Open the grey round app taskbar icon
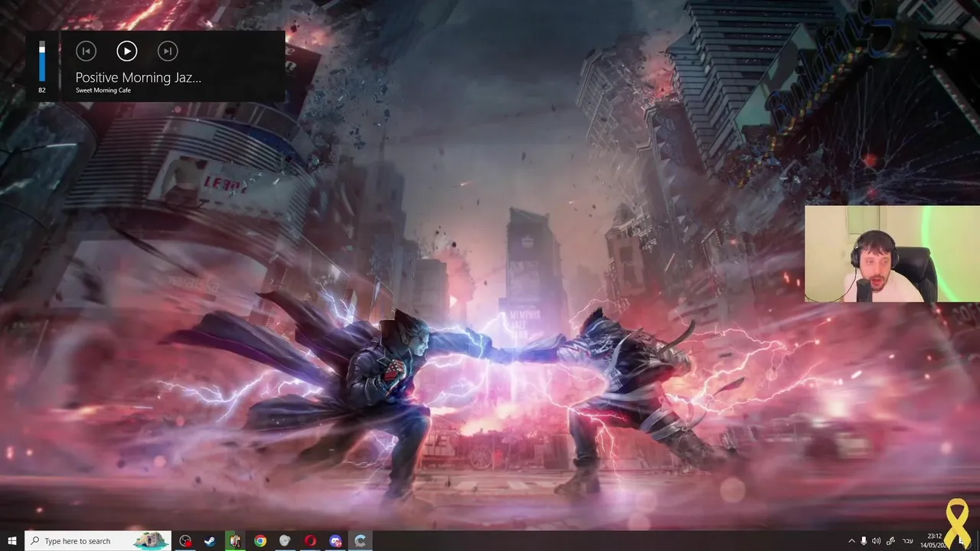The image size is (980, 551). click(x=285, y=541)
